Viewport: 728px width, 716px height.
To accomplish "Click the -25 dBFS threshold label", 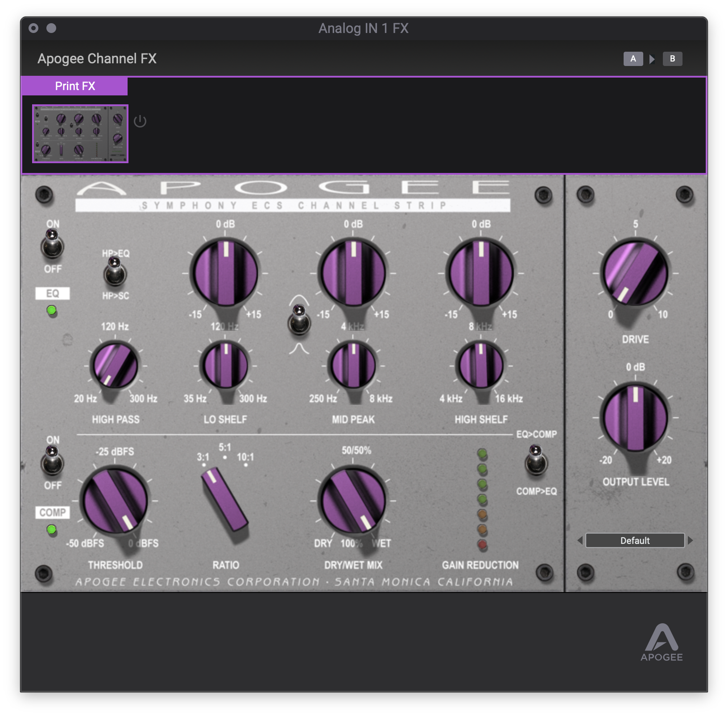I will click(x=115, y=452).
